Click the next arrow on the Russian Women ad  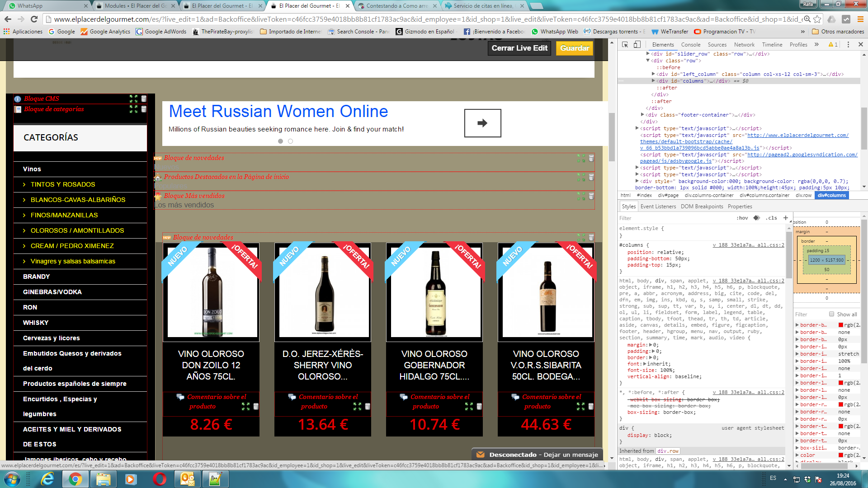tap(482, 123)
